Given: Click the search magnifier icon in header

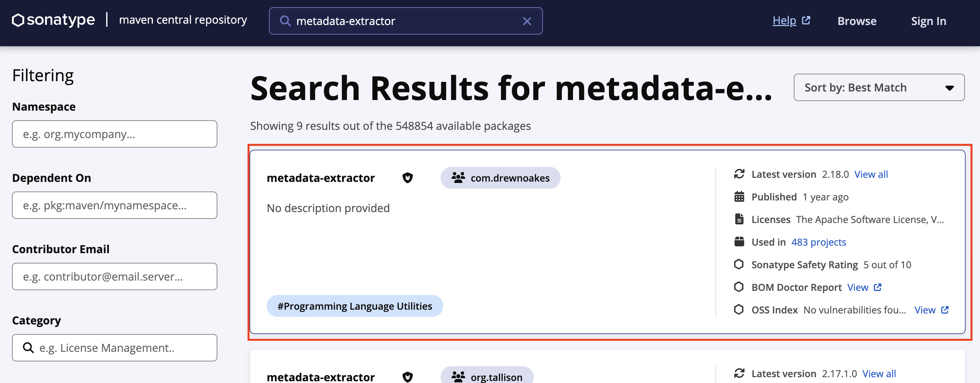Looking at the screenshot, I should point(285,21).
